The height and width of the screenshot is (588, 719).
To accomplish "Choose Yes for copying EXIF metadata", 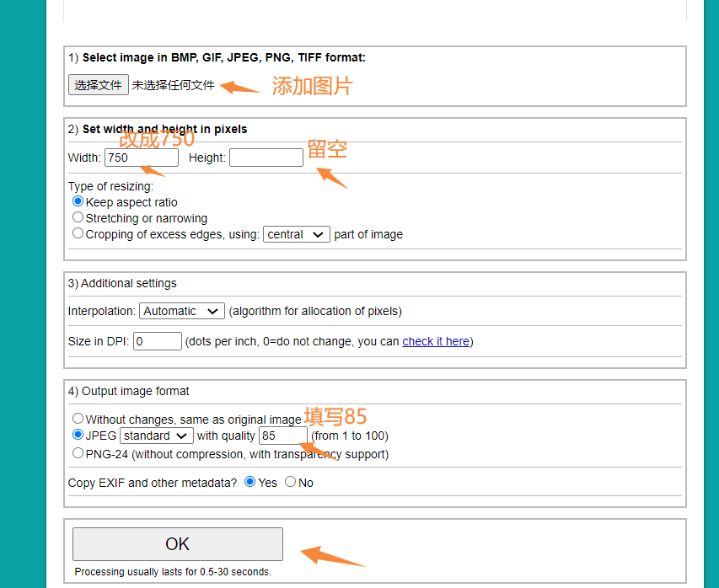I will (250, 482).
